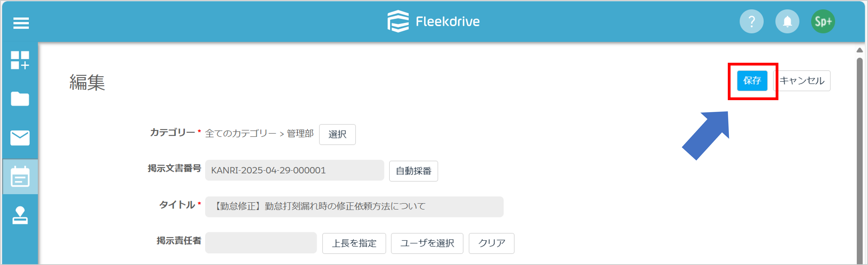Image resolution: width=868 pixels, height=265 pixels.
Task: Select the bulletin calendar icon in sidebar
Action: [20, 176]
